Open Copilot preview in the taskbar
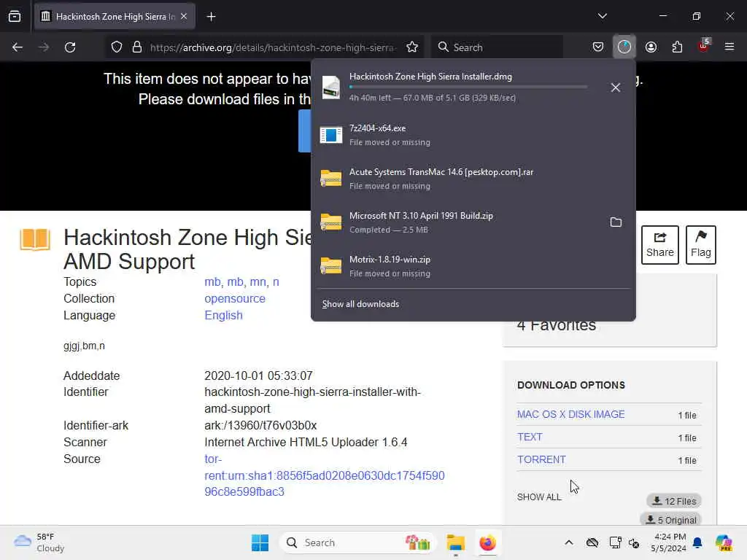This screenshot has width=747, height=560. coord(724,542)
